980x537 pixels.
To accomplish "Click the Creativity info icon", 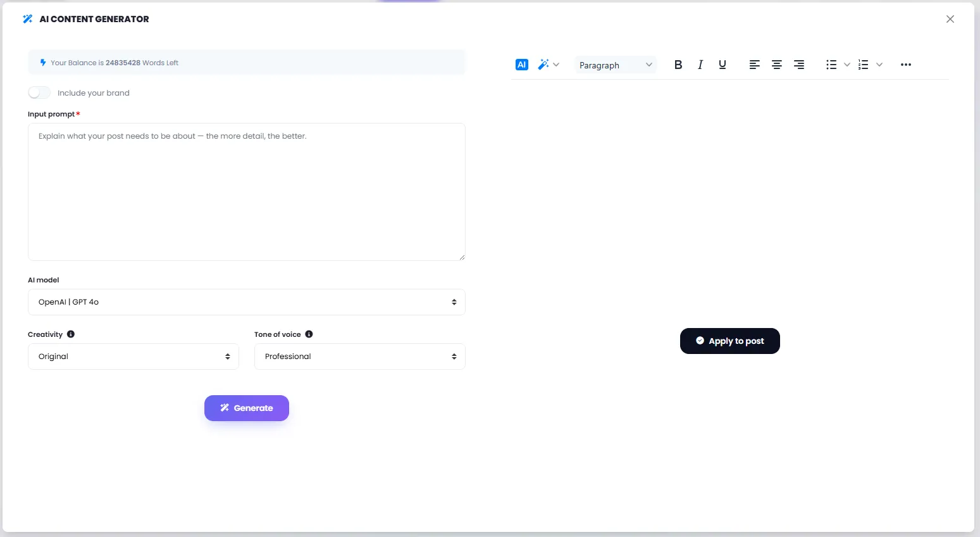I will click(x=71, y=334).
